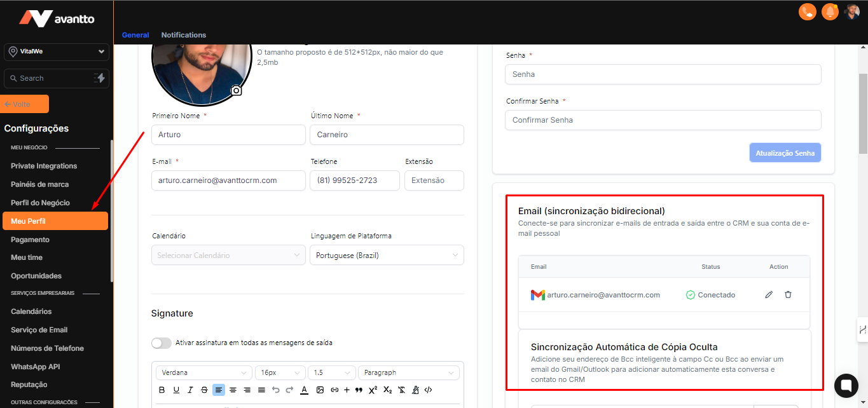
Task: Click the phone dialer icon in header
Action: coord(807,11)
